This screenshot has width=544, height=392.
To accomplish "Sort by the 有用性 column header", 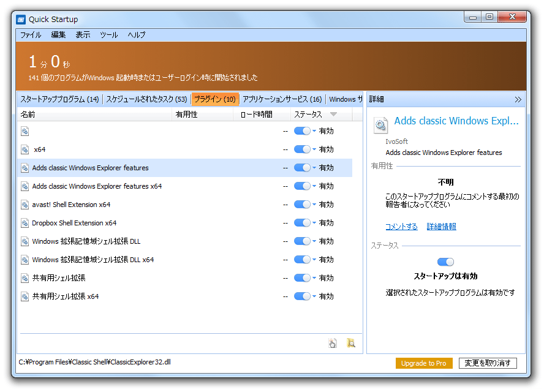I will [x=203, y=115].
